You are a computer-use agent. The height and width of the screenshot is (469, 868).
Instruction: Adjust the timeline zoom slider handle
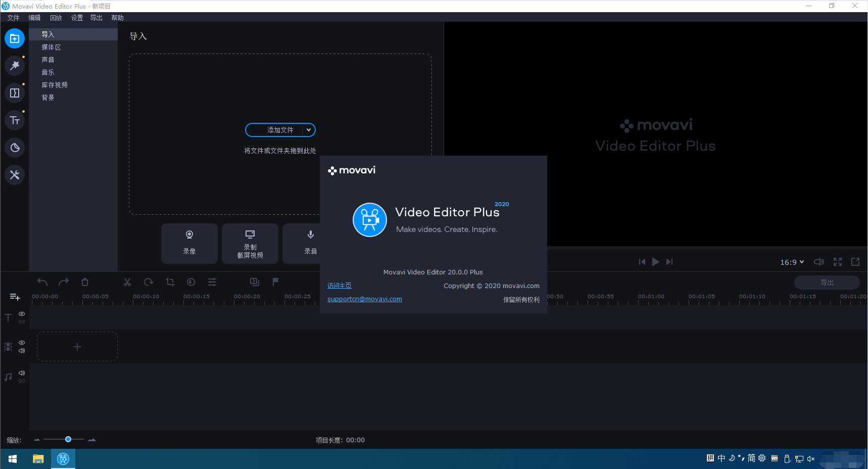(x=68, y=439)
